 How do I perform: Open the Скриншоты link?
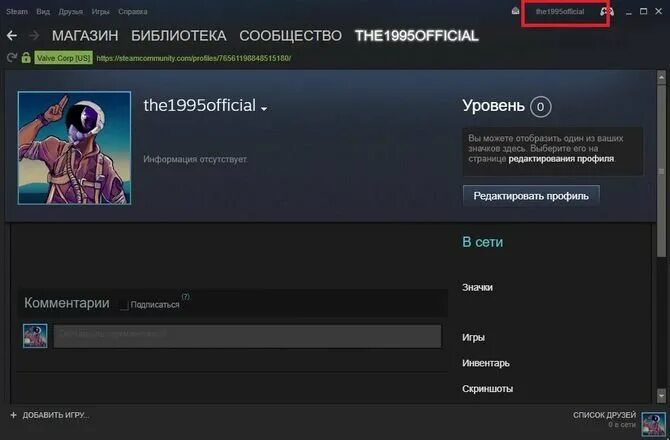[x=488, y=389]
